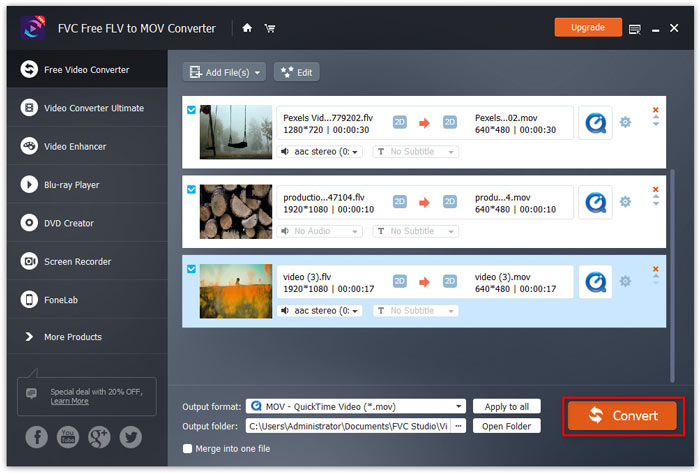Open Google Plus social icon
Screen dimensions: 700x473
pos(99,437)
